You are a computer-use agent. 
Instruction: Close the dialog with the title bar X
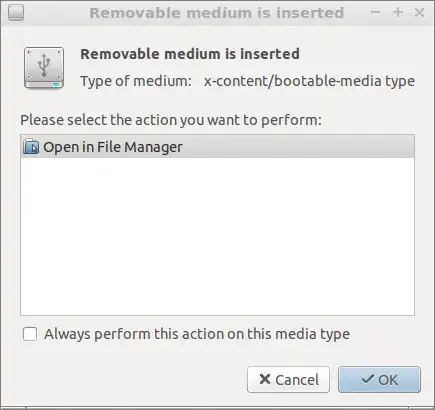419,13
